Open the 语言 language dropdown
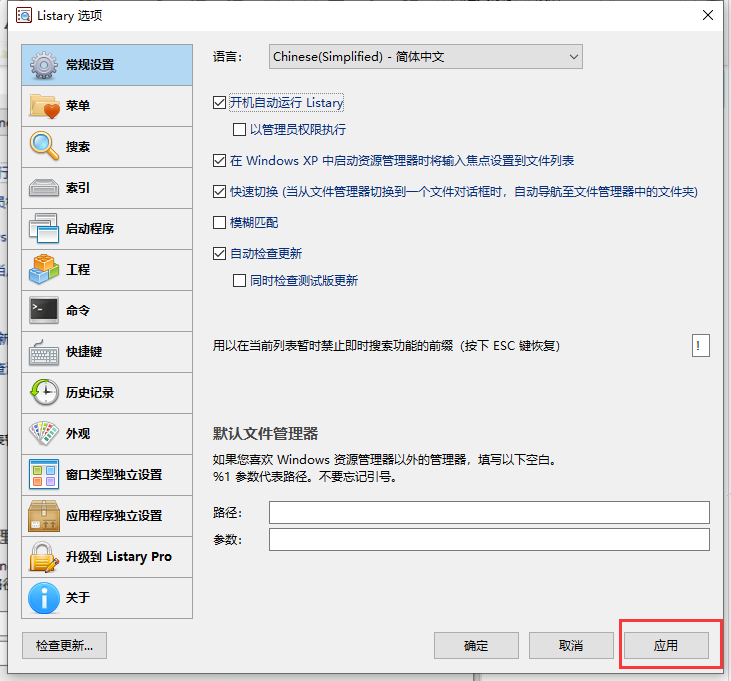The width and height of the screenshot is (731, 681). point(426,57)
